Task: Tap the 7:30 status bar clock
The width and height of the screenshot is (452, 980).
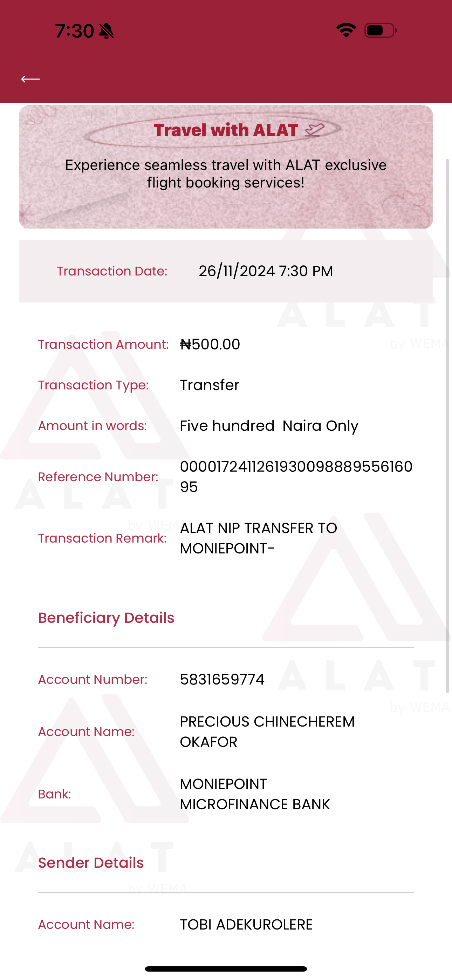Action: [x=75, y=31]
